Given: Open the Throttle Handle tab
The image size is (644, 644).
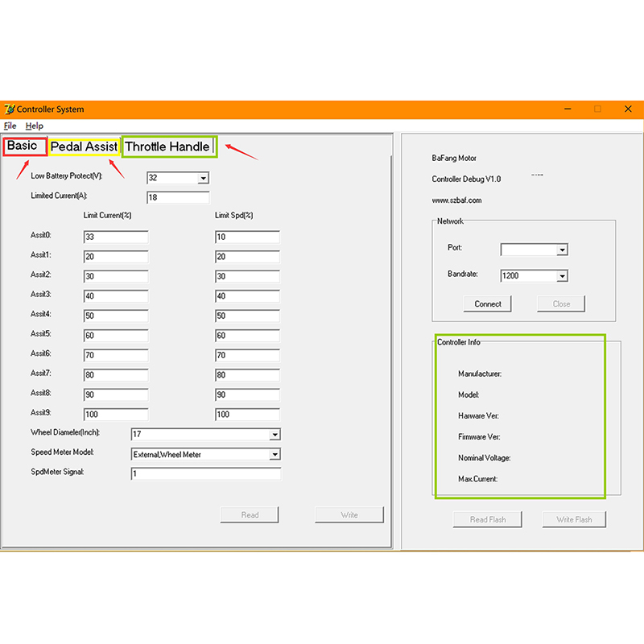Looking at the screenshot, I should pyautogui.click(x=167, y=147).
